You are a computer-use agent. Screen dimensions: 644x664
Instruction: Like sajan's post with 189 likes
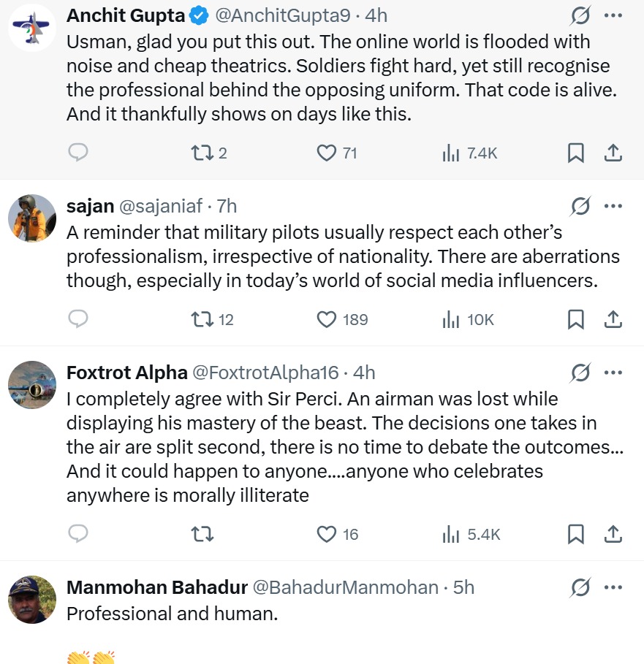click(x=326, y=320)
